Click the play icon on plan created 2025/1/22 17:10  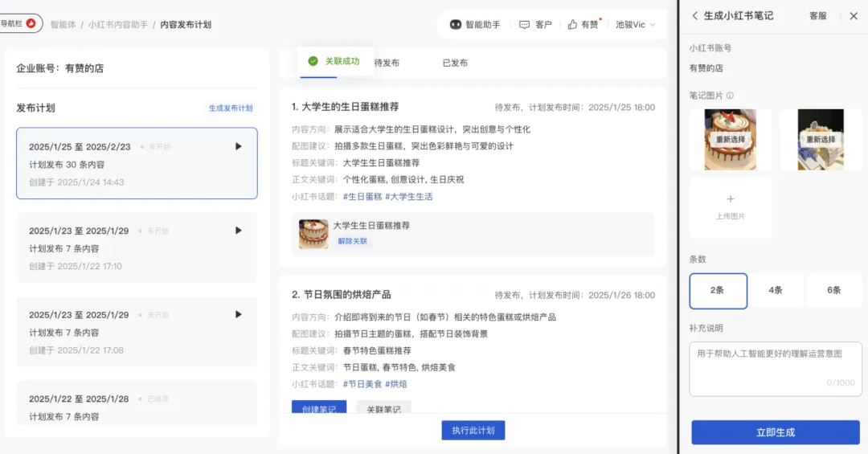238,231
